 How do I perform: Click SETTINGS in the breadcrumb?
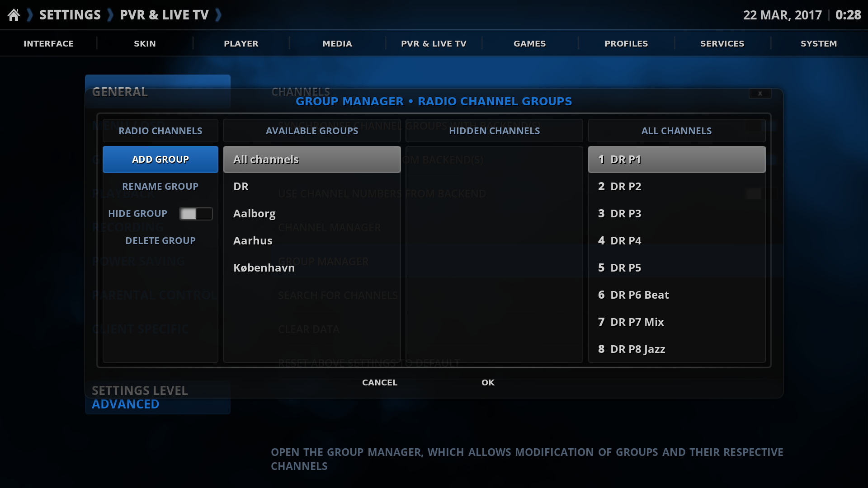[x=70, y=15]
